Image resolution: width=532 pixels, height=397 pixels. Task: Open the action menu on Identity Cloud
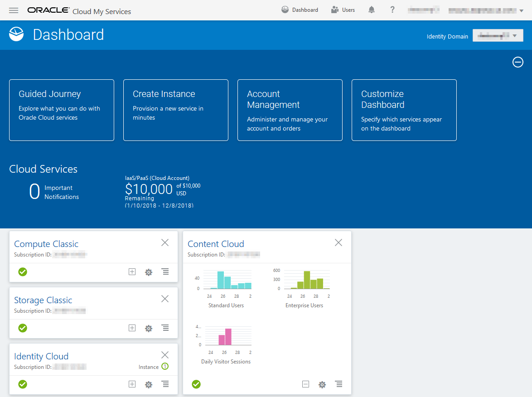coord(165,384)
